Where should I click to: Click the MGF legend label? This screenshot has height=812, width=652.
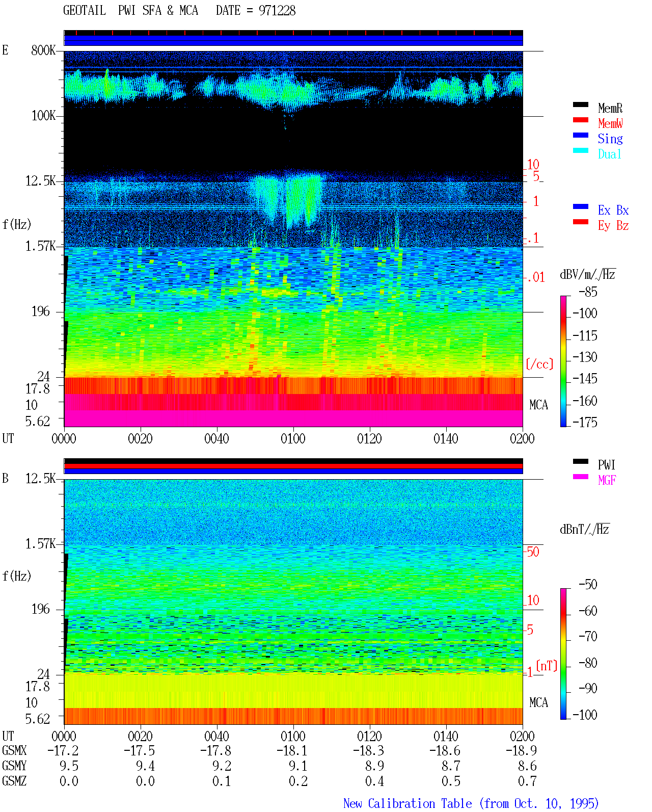point(607,480)
